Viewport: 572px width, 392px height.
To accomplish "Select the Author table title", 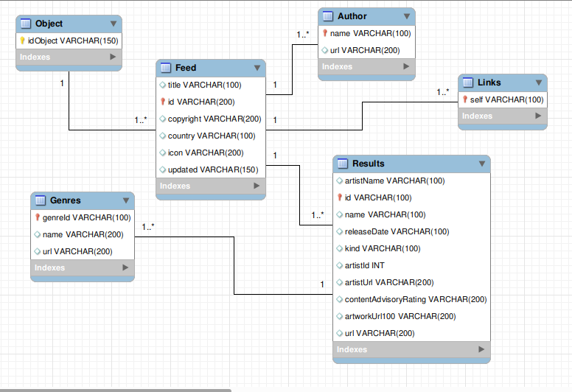I will pos(352,16).
